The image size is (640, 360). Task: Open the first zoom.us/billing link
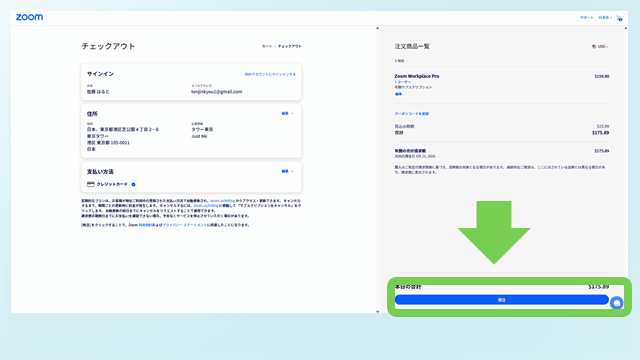pyautogui.click(x=222, y=201)
